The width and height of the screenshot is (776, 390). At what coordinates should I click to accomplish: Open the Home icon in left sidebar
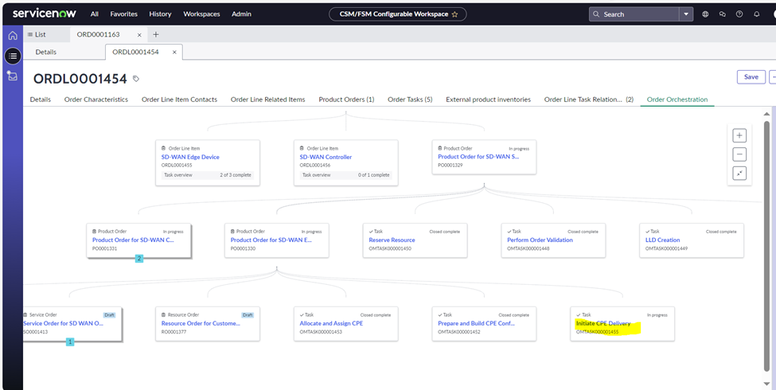coord(13,36)
